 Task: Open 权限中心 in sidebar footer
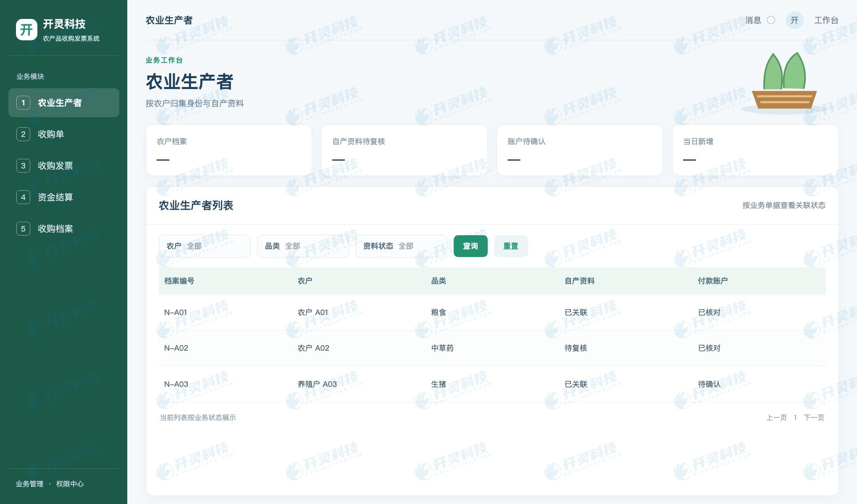click(x=70, y=484)
